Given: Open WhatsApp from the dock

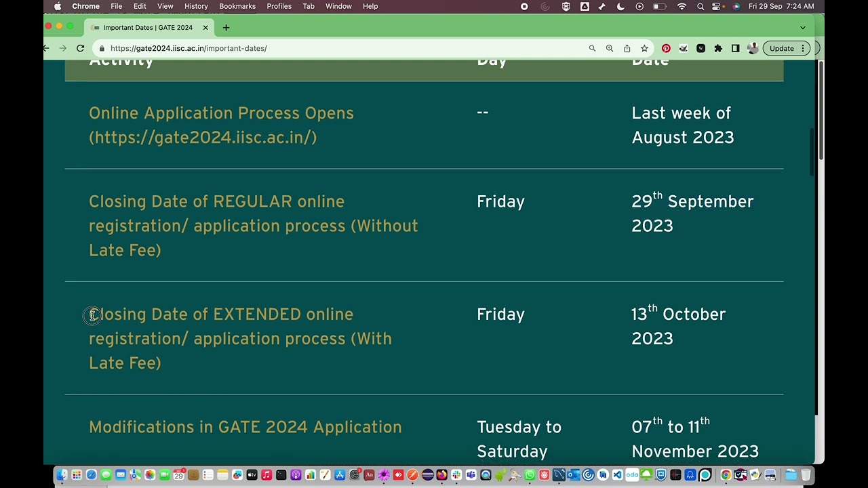Looking at the screenshot, I should (x=530, y=475).
